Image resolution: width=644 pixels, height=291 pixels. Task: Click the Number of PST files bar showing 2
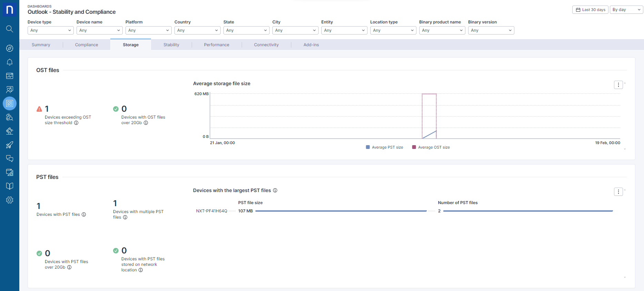click(528, 211)
